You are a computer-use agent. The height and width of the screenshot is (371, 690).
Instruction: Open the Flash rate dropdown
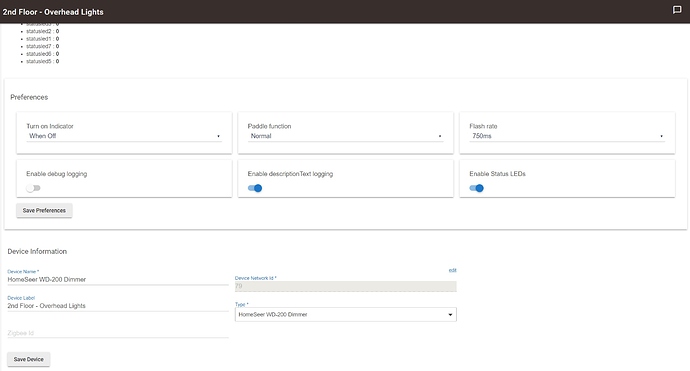pos(567,136)
